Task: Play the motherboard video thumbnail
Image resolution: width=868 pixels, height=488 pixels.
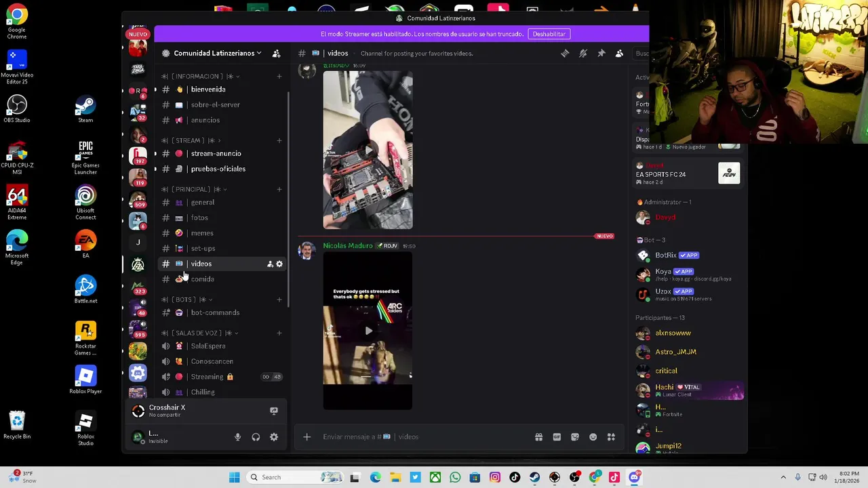Action: (368, 150)
